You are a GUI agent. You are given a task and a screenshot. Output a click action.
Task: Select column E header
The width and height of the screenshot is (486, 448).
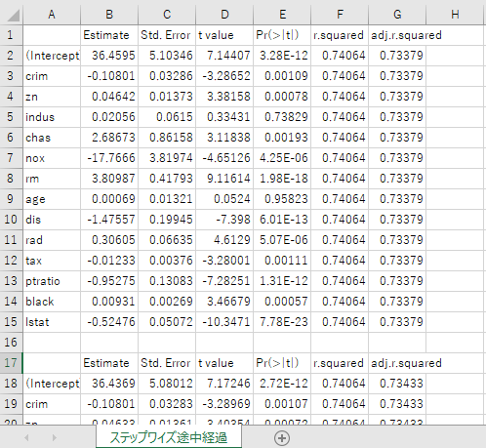click(282, 14)
